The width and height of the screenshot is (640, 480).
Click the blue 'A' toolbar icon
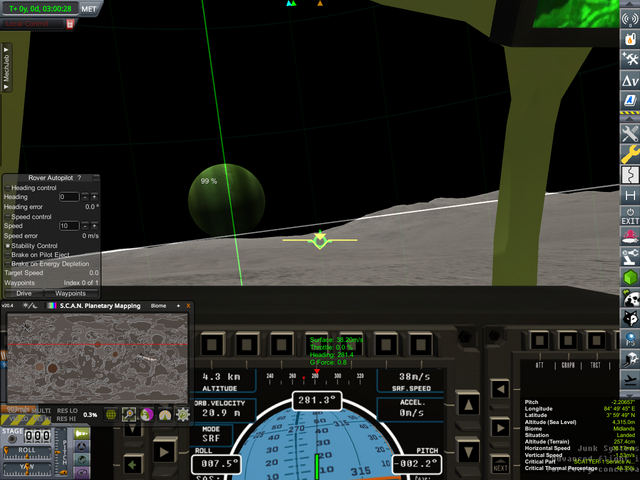[x=630, y=100]
